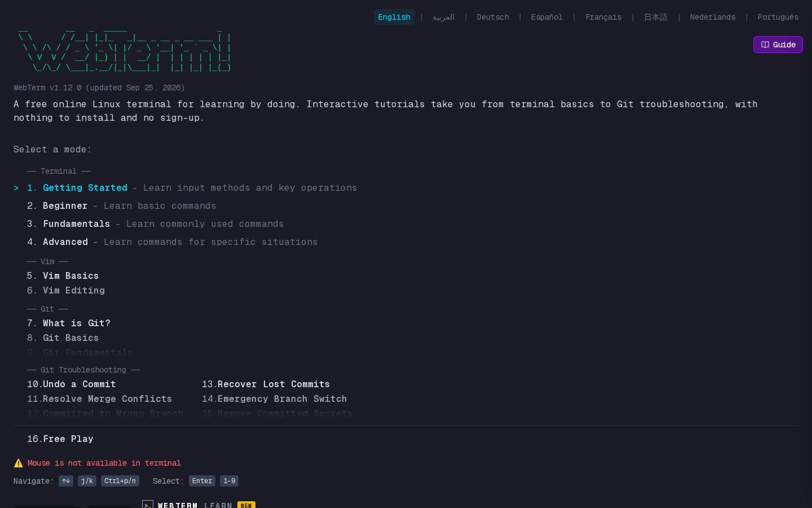Screen dimensions: 812x508
Task: Click the 1-9 key hint
Action: tap(229, 481)
